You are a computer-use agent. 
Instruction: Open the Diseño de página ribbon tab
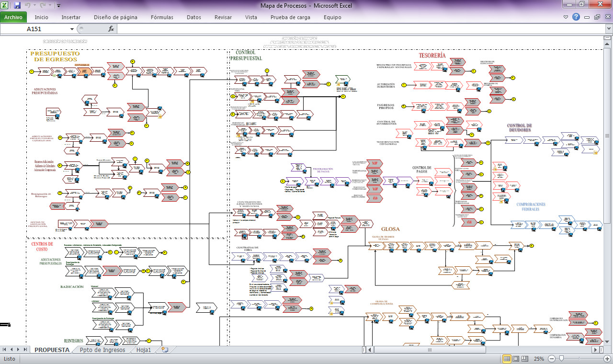point(115,17)
